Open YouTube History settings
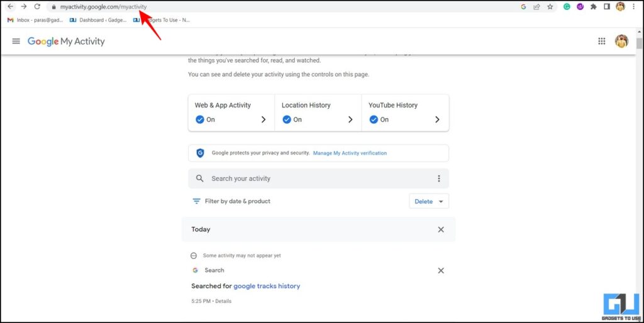The width and height of the screenshot is (644, 323). click(405, 113)
